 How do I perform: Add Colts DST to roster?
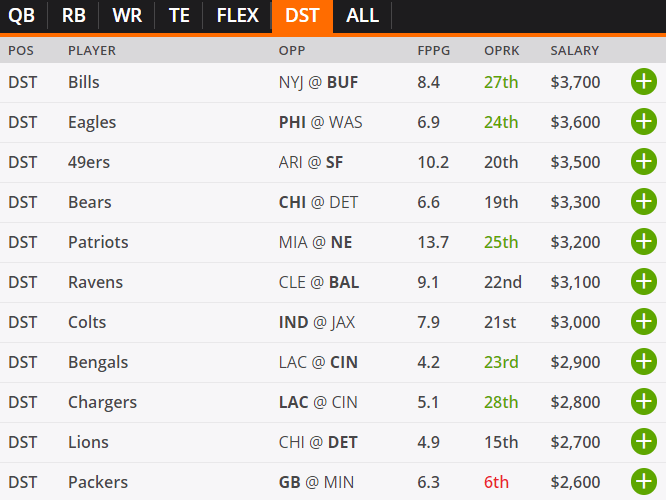click(x=643, y=322)
